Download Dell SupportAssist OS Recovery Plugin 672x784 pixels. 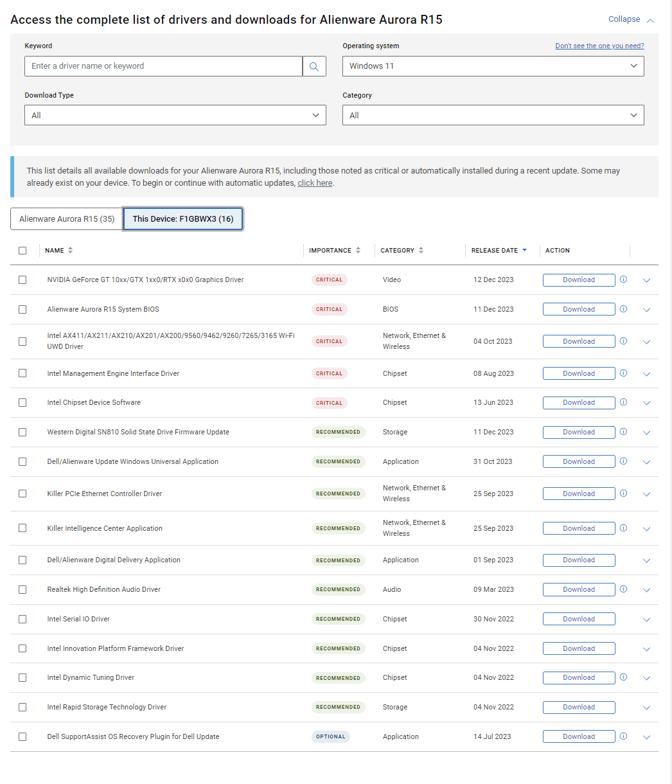click(579, 736)
